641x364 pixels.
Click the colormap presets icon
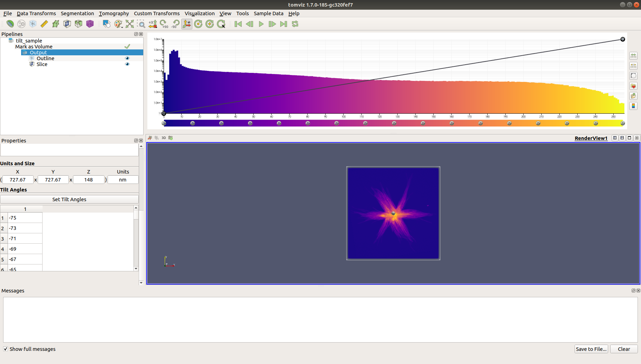pyautogui.click(x=633, y=106)
